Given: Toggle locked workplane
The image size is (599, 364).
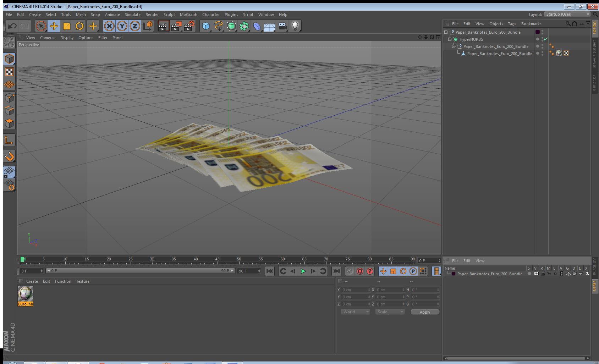Looking at the screenshot, I should click(9, 172).
